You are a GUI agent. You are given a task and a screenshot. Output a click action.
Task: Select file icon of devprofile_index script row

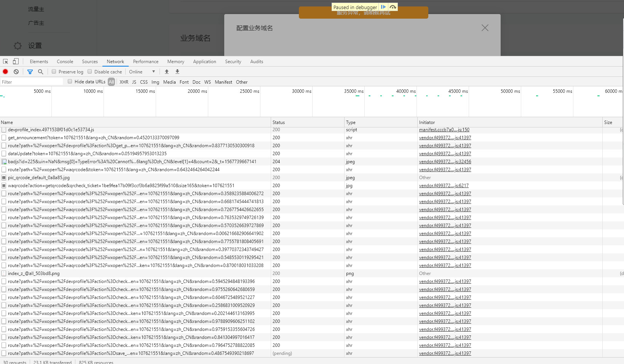pyautogui.click(x=4, y=130)
